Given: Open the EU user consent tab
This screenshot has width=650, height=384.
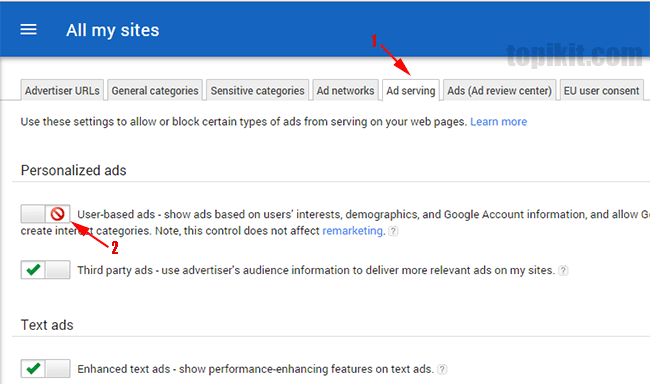Looking at the screenshot, I should pos(601,90).
